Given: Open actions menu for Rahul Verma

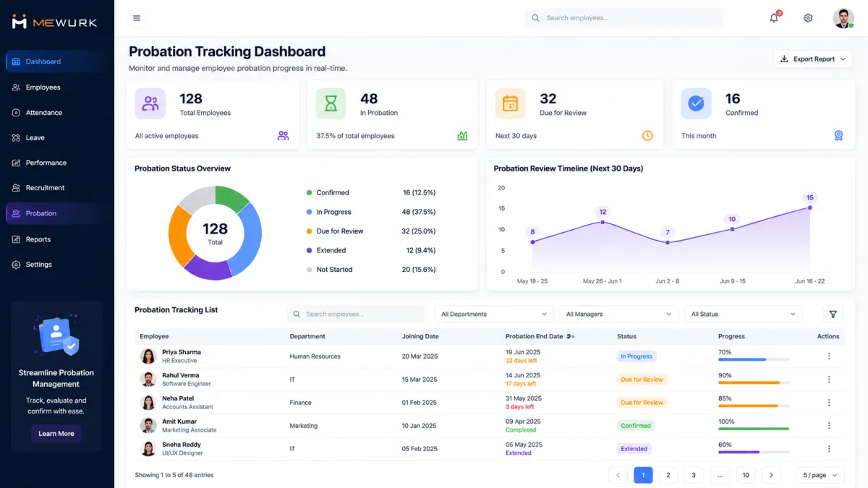Looking at the screenshot, I should [829, 380].
